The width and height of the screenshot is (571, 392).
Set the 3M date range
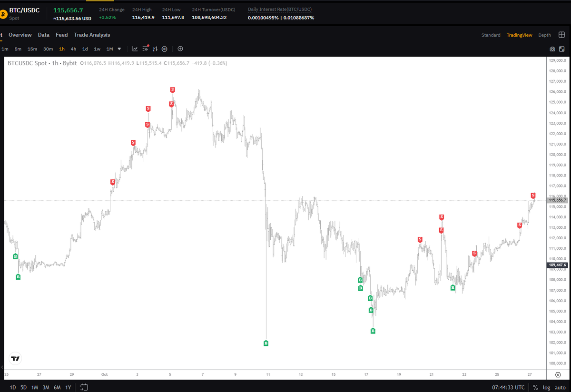(46, 387)
